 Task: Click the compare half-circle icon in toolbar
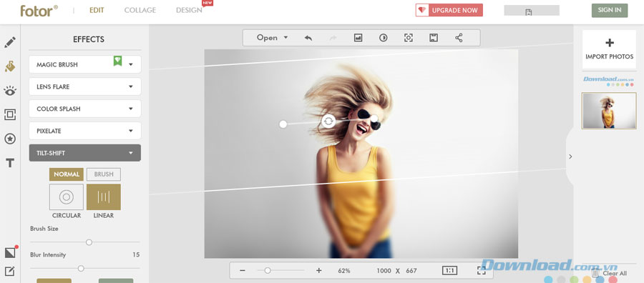click(x=384, y=38)
